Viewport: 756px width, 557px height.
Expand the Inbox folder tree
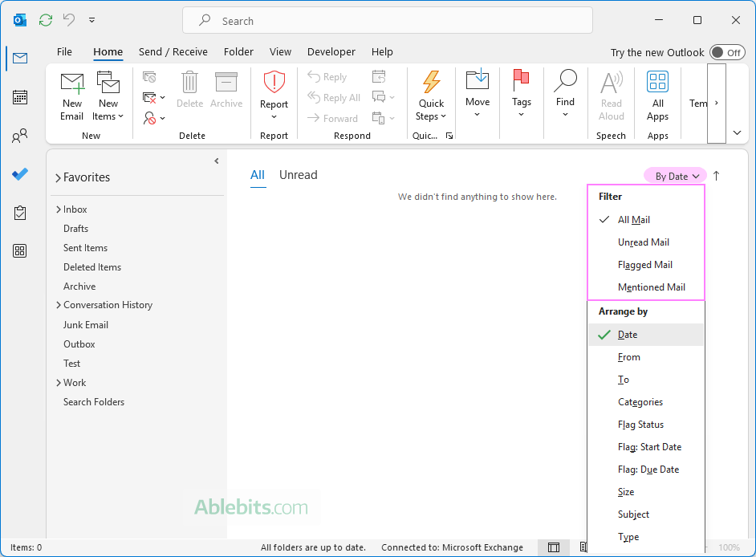59,209
